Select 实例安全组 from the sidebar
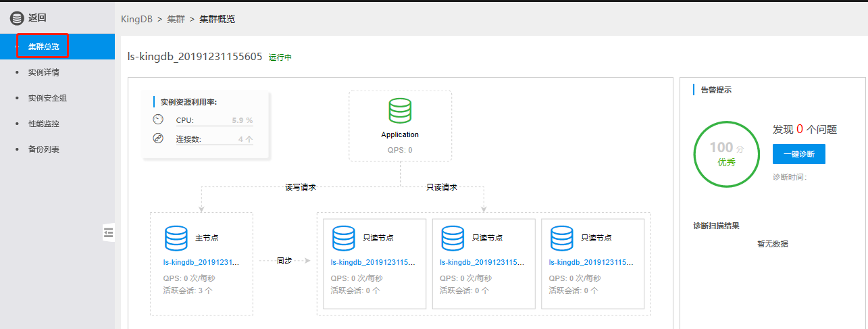This screenshot has height=329, width=868. click(47, 98)
